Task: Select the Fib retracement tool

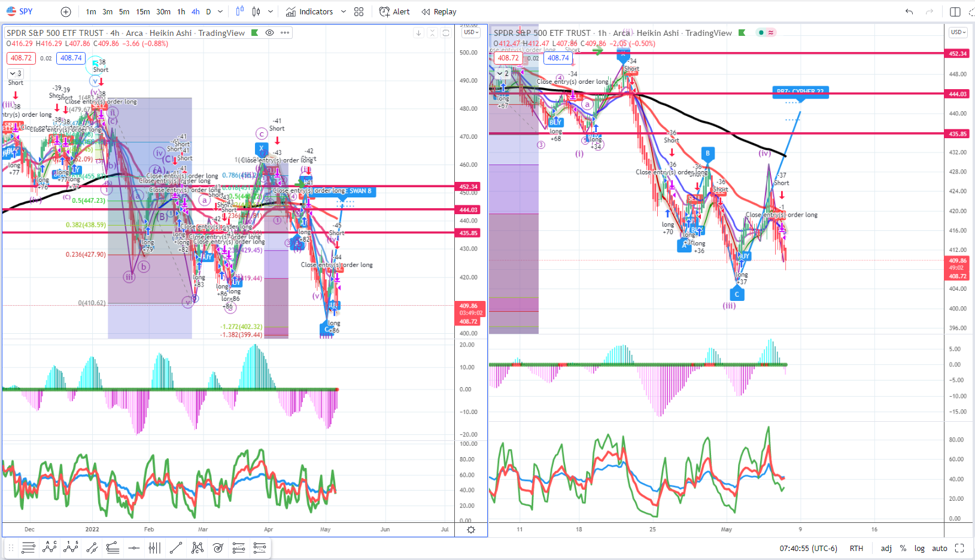Action: pos(113,547)
